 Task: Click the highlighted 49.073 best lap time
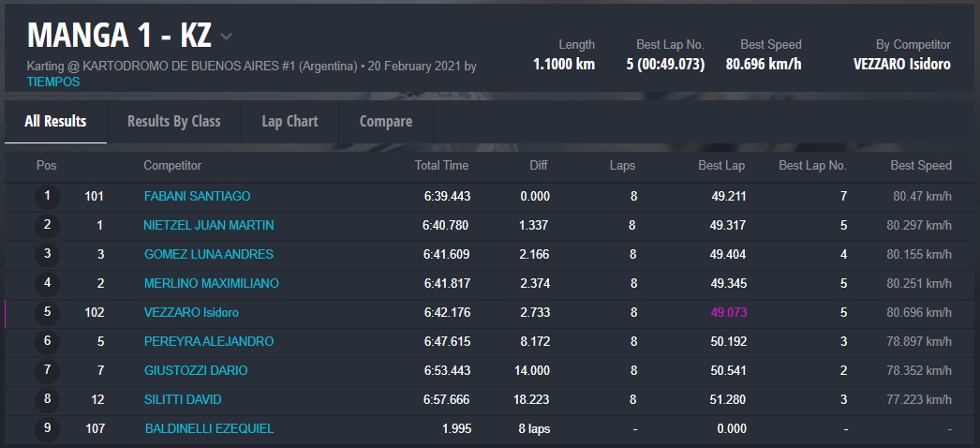[728, 313]
